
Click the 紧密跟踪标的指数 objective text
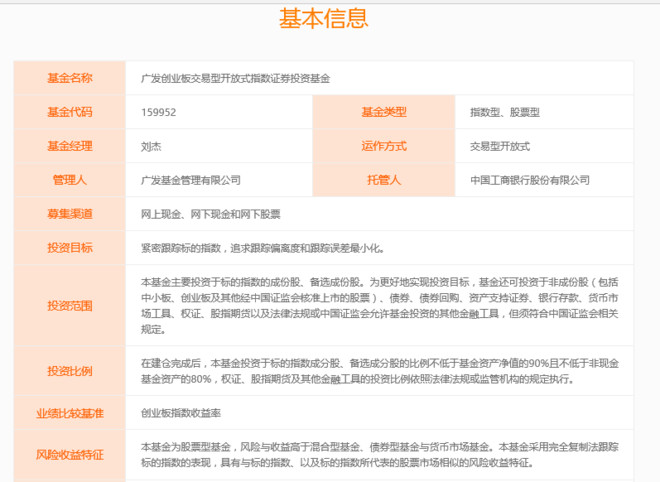(263, 248)
